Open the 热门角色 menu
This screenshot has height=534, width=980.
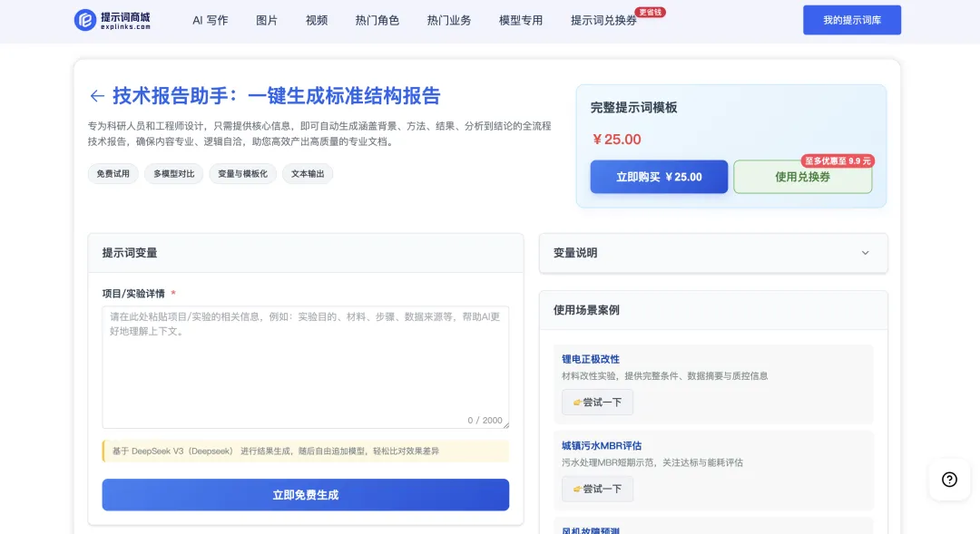point(377,21)
